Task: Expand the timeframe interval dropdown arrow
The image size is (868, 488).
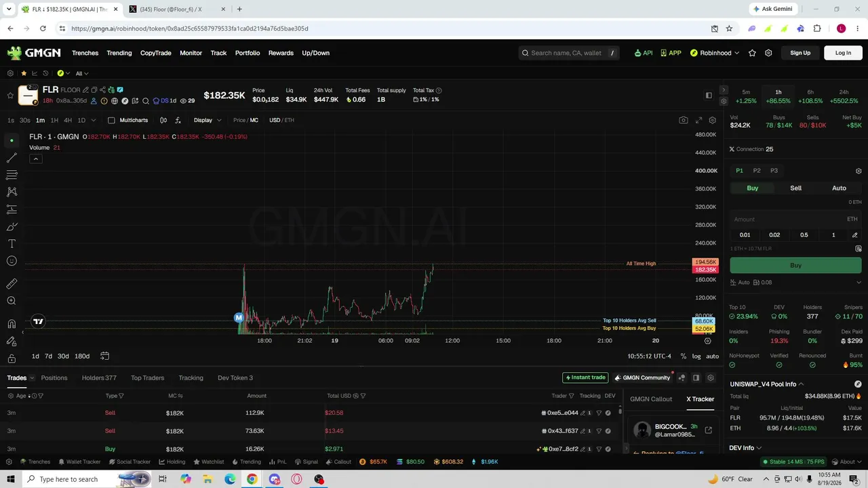Action: click(x=94, y=120)
